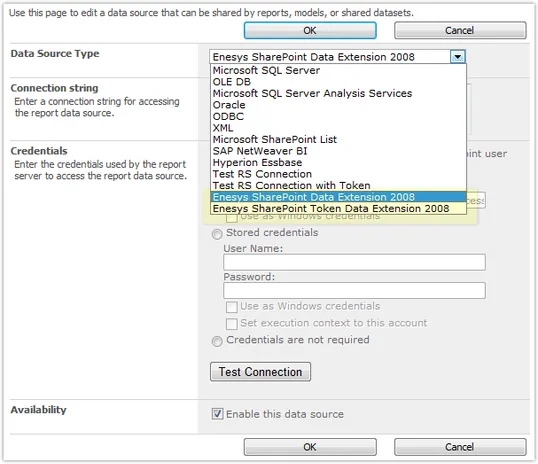
Task: Click the Test Connection button
Action: point(260,372)
